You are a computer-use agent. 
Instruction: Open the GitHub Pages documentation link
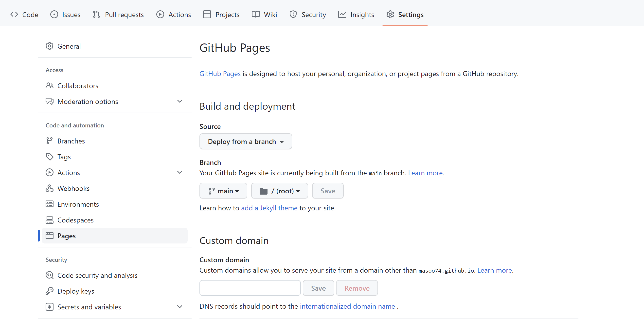click(220, 74)
